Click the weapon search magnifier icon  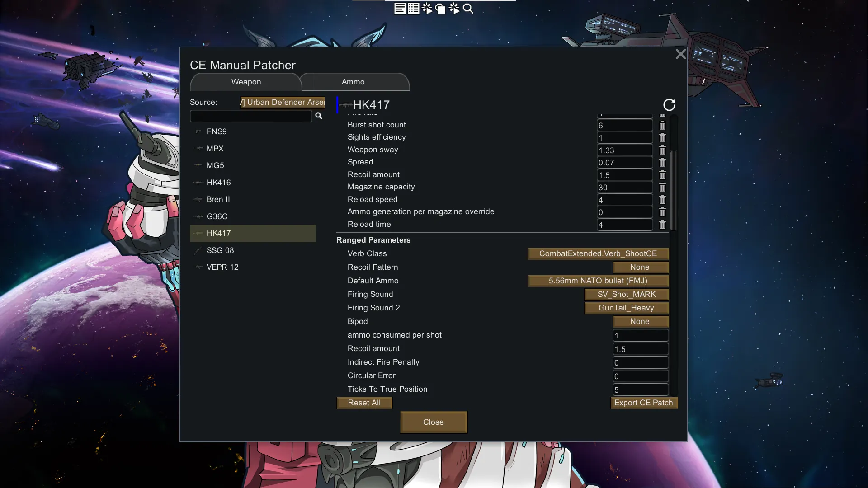coord(319,116)
